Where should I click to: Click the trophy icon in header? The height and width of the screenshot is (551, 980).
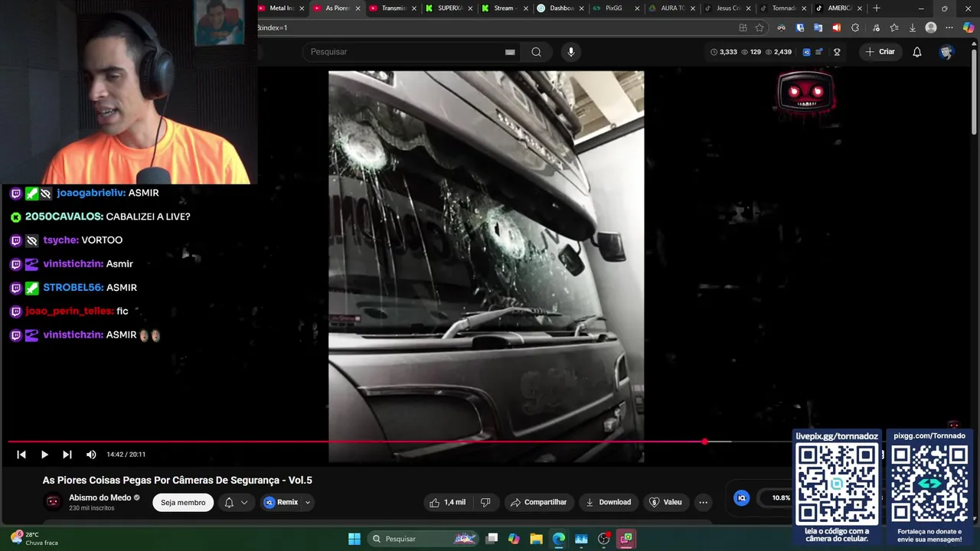pyautogui.click(x=837, y=52)
